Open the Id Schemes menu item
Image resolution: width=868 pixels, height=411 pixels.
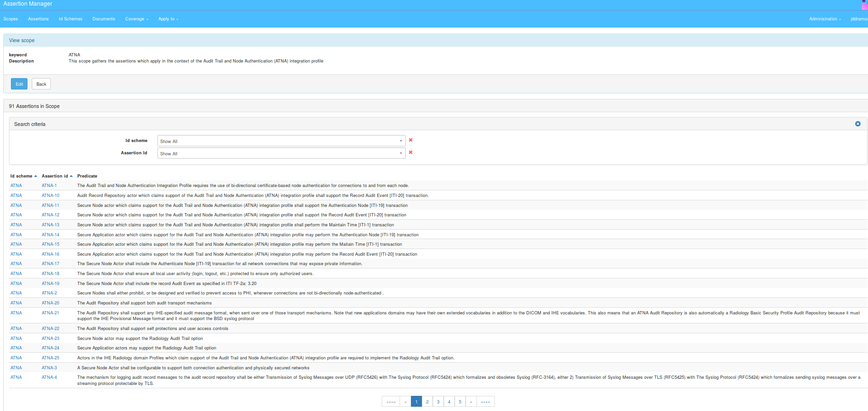click(x=71, y=19)
